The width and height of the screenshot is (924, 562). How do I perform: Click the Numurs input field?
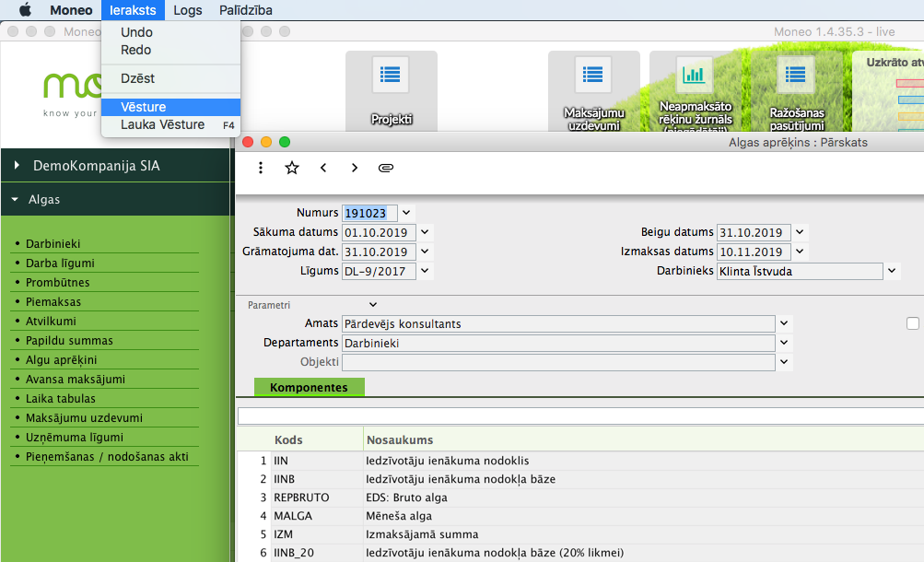point(369,213)
